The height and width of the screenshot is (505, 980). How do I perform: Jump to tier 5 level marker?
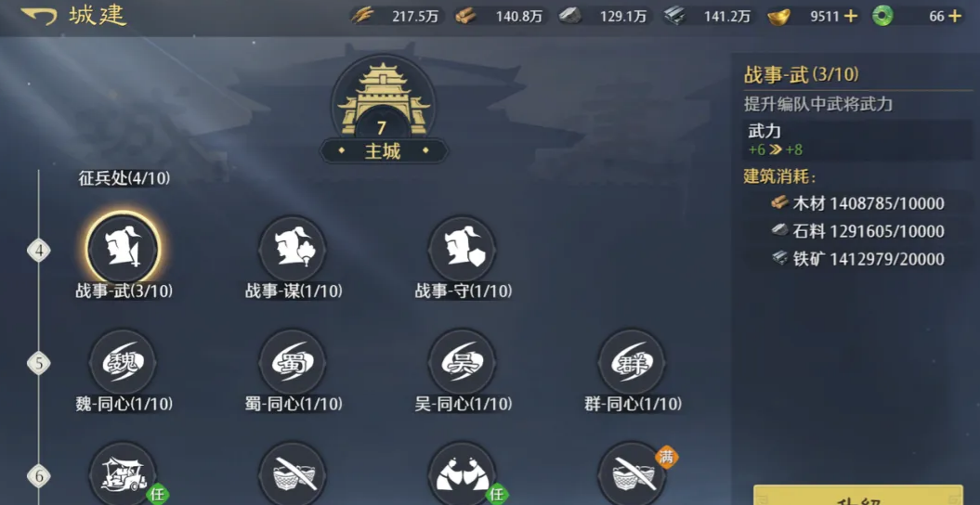(x=39, y=363)
